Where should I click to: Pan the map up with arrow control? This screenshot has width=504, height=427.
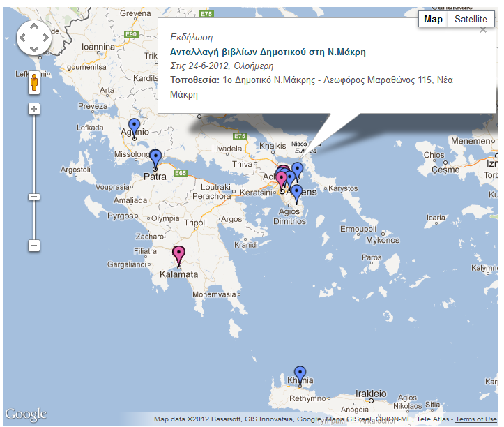click(33, 27)
